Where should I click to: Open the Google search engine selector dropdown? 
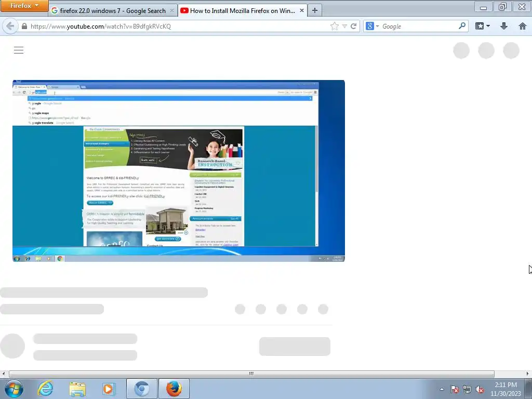point(372,26)
